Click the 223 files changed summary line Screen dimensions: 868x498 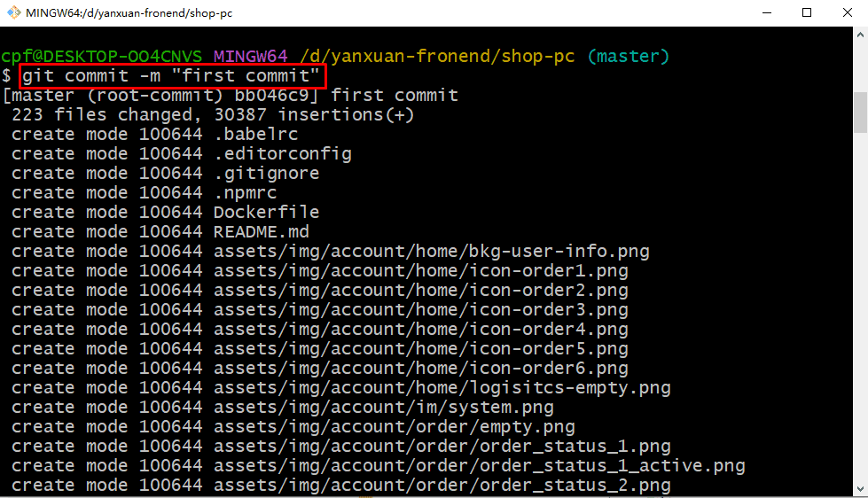(x=213, y=114)
